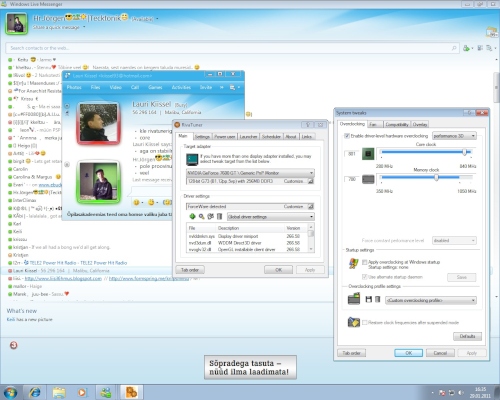500x400 pixels.
Task: Click the memory clock value field showing 780
Action: click(x=352, y=179)
